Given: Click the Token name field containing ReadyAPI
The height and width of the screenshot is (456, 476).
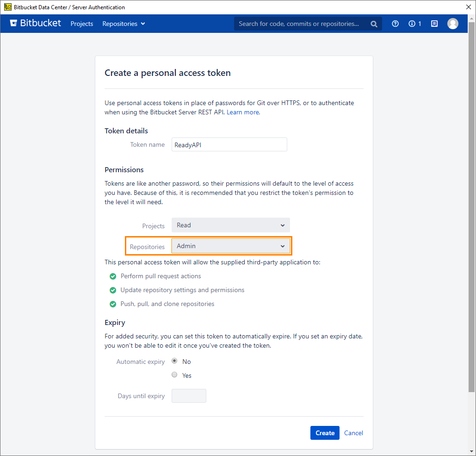Looking at the screenshot, I should point(229,144).
